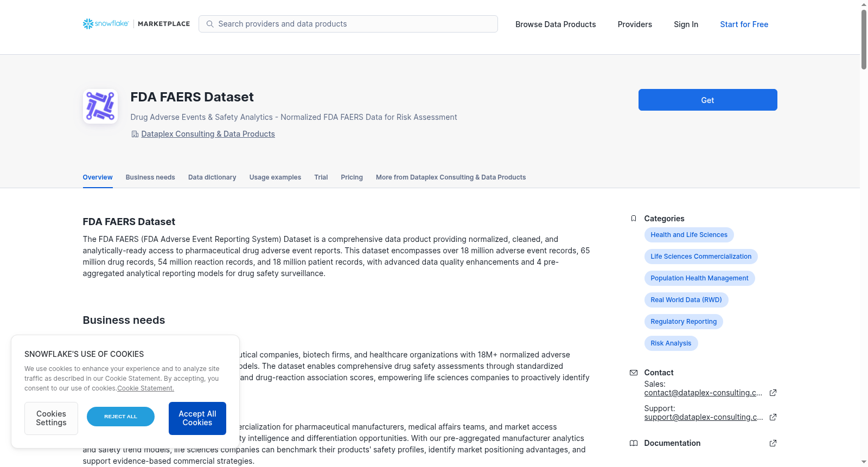The image size is (868, 467).
Task: Click the FDA FAERS Dataset product logo
Action: pyautogui.click(x=100, y=106)
